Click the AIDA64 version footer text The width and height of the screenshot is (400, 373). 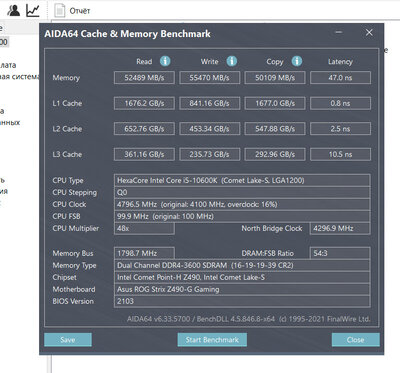coord(248,319)
